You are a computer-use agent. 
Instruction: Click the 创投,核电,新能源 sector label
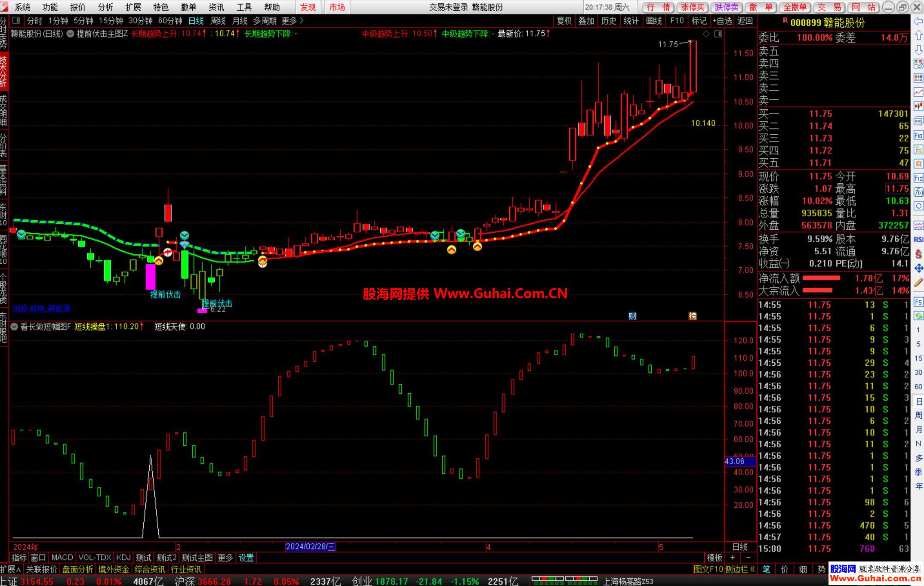point(42,308)
